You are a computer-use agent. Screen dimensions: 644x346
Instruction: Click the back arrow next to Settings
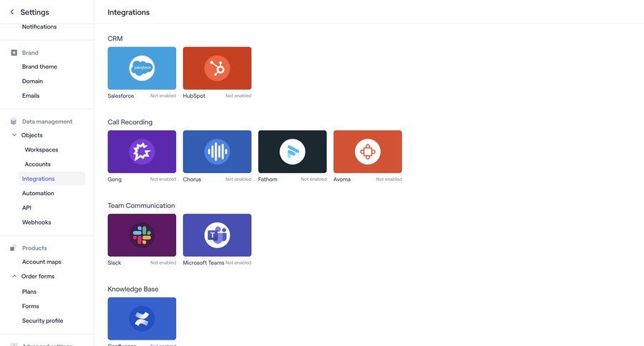click(12, 12)
